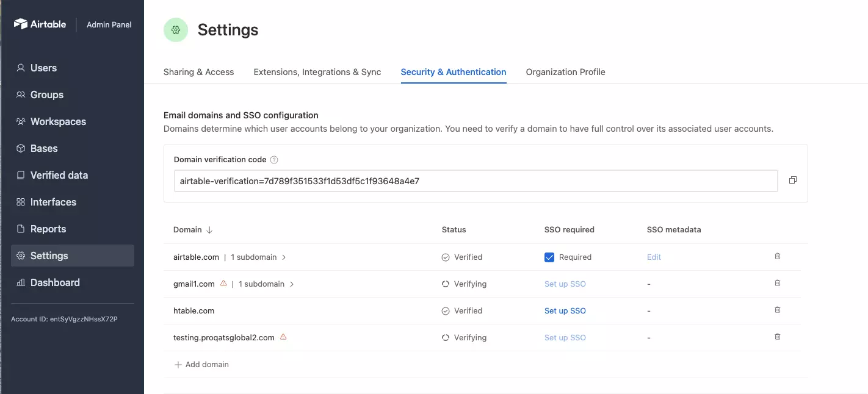This screenshot has width=868, height=394.
Task: Click the Dashboard chart icon
Action: [21, 282]
